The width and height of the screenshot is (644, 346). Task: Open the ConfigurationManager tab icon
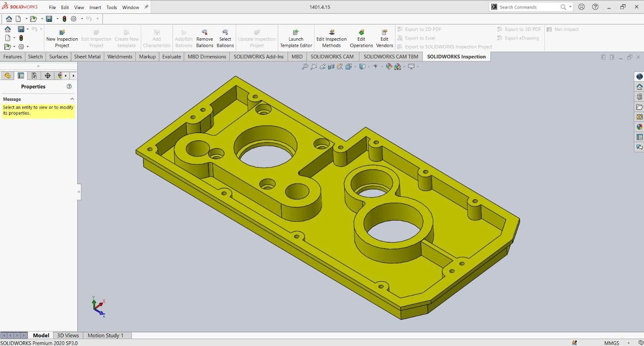(34, 76)
